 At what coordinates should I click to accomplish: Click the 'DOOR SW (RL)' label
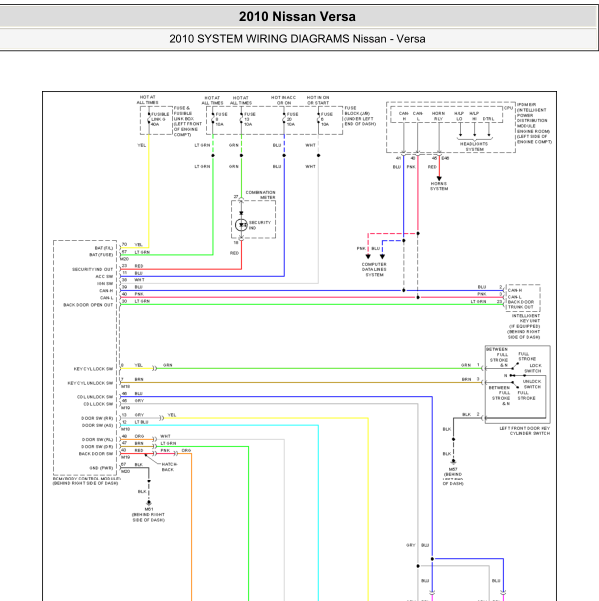point(97,439)
